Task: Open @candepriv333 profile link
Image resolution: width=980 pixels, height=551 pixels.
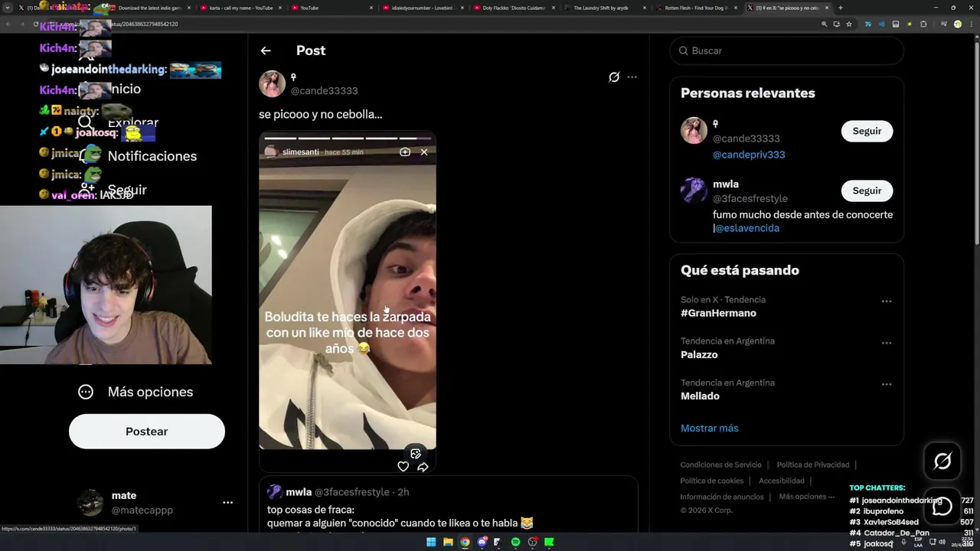Action: 749,155
